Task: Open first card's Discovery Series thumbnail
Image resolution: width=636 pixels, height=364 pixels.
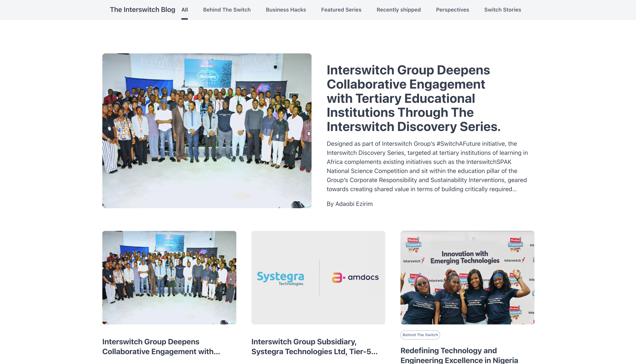Action: tap(169, 277)
